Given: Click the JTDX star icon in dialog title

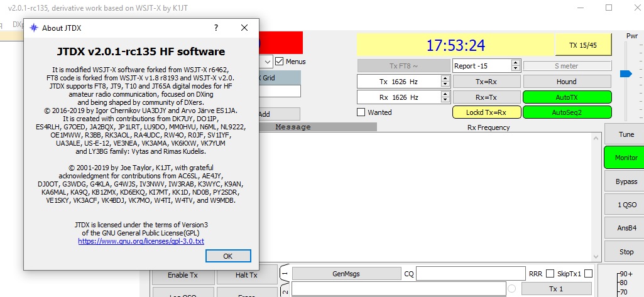Looking at the screenshot, I should pyautogui.click(x=34, y=28).
